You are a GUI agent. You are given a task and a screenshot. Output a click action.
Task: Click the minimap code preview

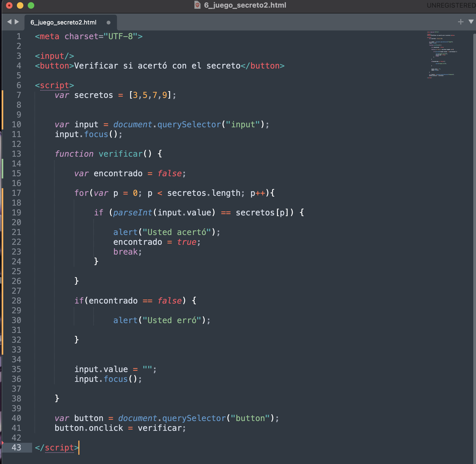441,55
